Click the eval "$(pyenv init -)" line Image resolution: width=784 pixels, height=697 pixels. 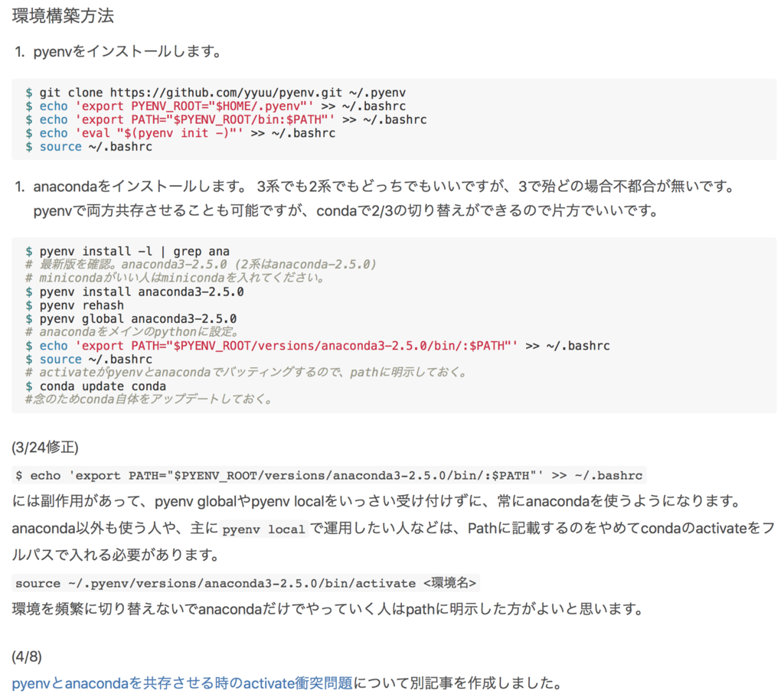coord(181,133)
